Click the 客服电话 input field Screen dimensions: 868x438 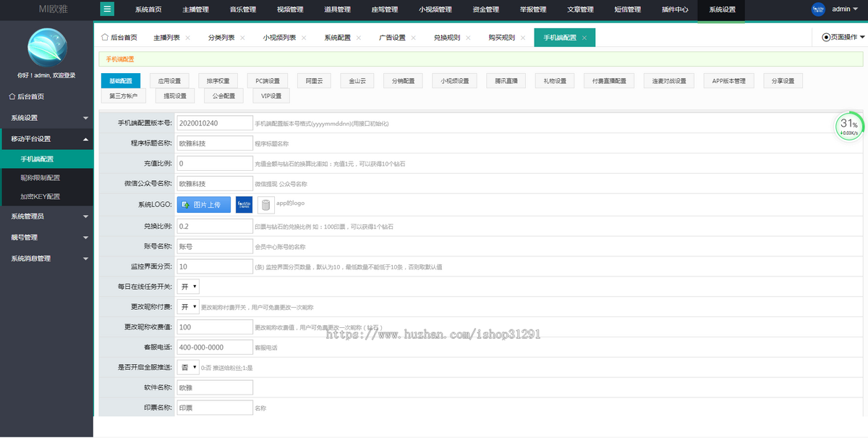click(x=215, y=347)
